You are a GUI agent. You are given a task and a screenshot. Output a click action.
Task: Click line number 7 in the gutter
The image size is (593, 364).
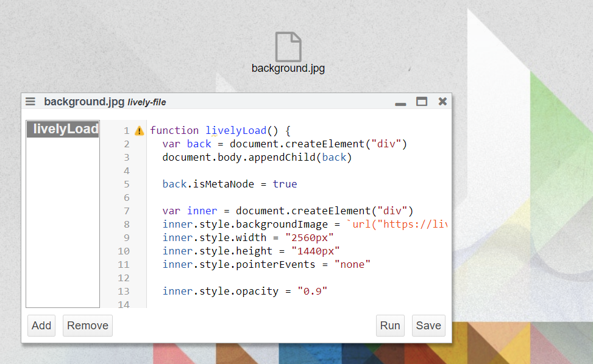pyautogui.click(x=126, y=211)
